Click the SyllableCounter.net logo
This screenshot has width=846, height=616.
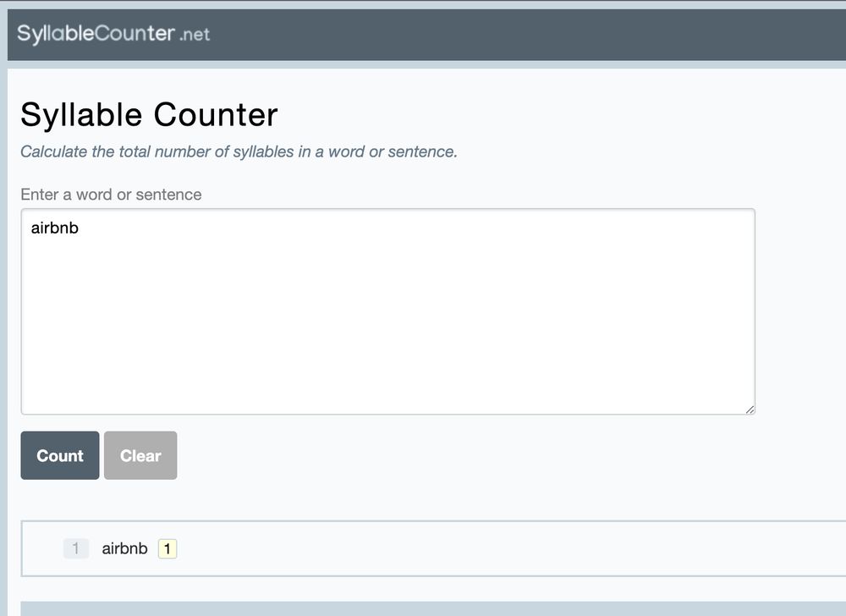pos(113,34)
